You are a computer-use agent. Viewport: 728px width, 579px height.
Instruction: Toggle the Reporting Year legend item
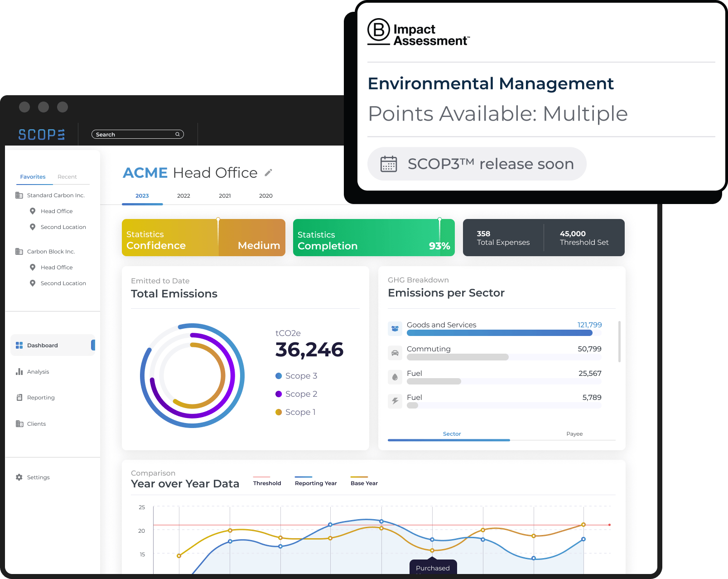316,482
